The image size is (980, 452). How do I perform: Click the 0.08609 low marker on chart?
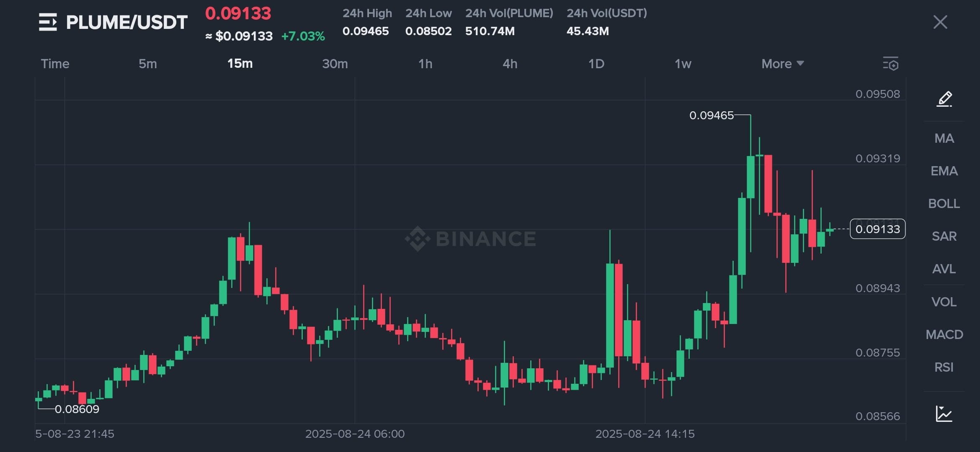tap(77, 409)
